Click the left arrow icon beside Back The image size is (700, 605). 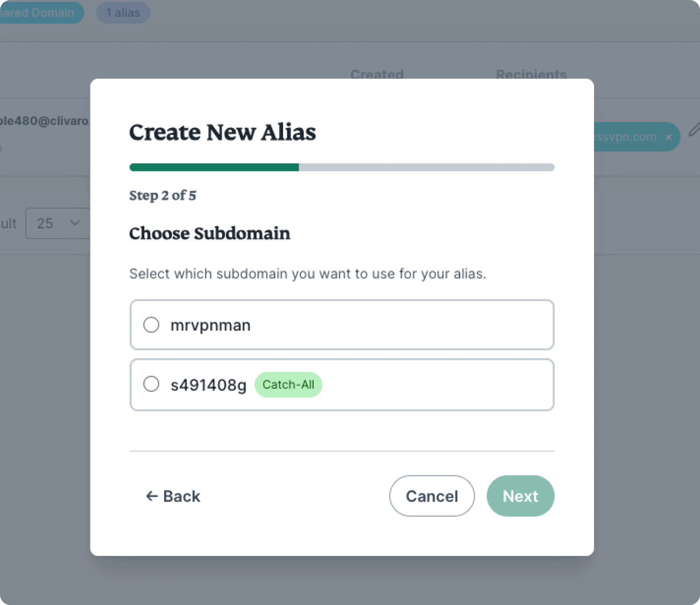click(151, 496)
